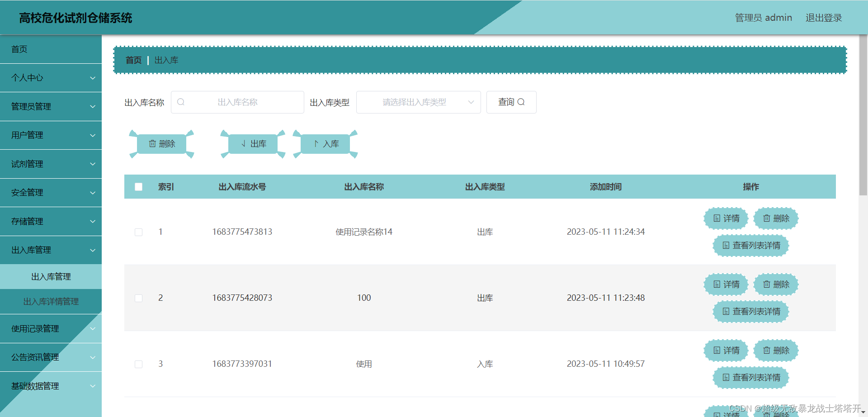
Task: Expand 公告资讯管理 sidebar chevron
Action: pyautogui.click(x=93, y=357)
